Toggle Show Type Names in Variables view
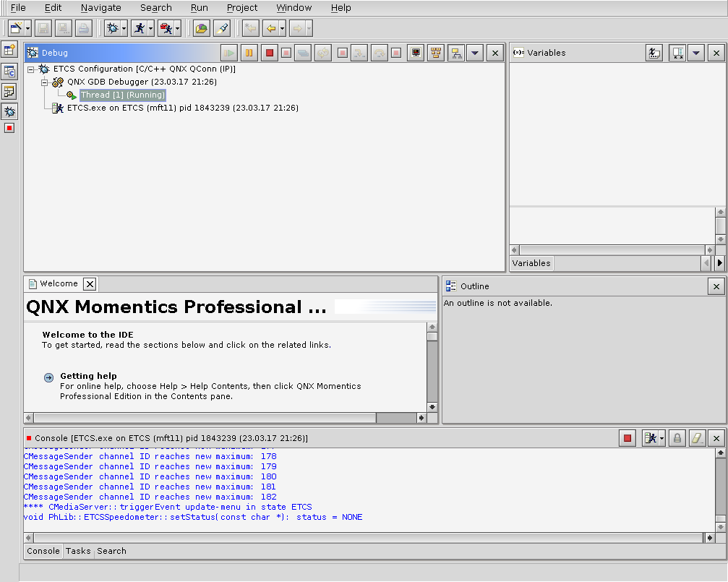 (x=654, y=53)
